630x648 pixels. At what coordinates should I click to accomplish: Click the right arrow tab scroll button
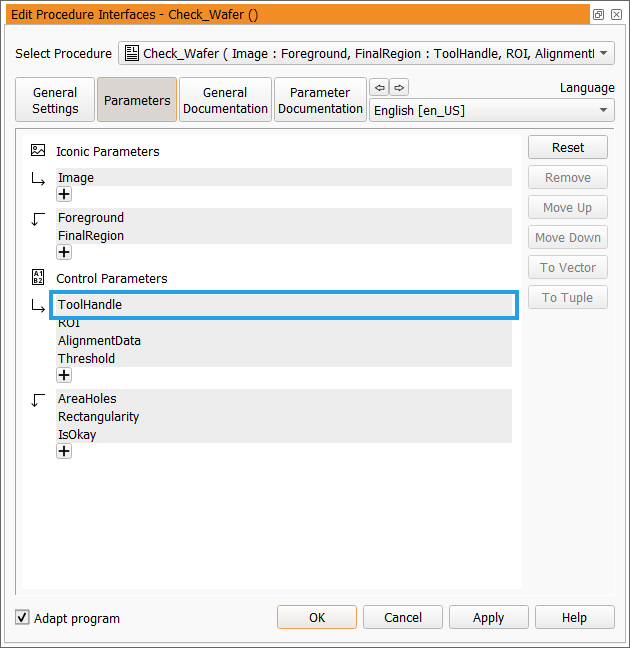[399, 87]
